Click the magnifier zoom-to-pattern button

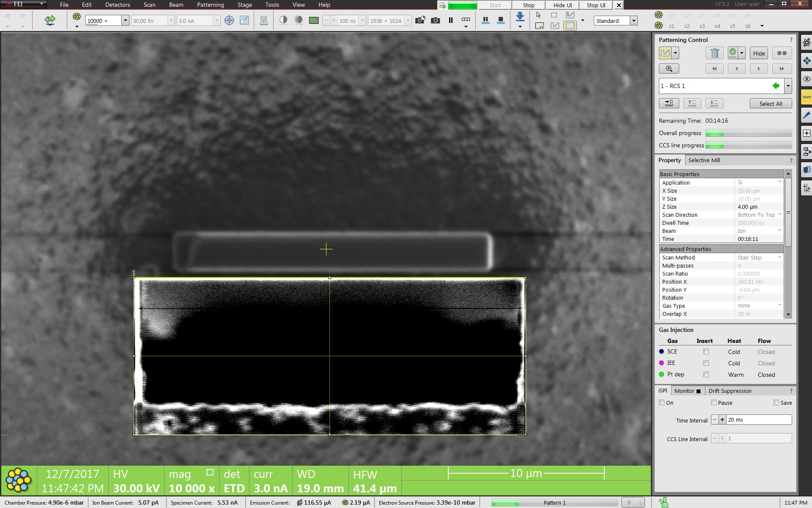pyautogui.click(x=669, y=69)
